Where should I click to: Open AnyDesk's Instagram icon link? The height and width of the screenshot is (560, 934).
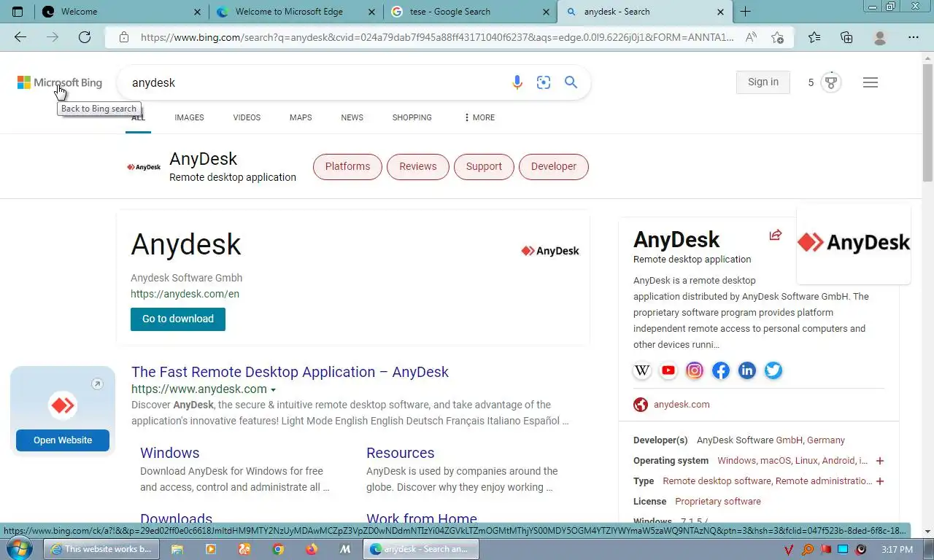coord(695,370)
